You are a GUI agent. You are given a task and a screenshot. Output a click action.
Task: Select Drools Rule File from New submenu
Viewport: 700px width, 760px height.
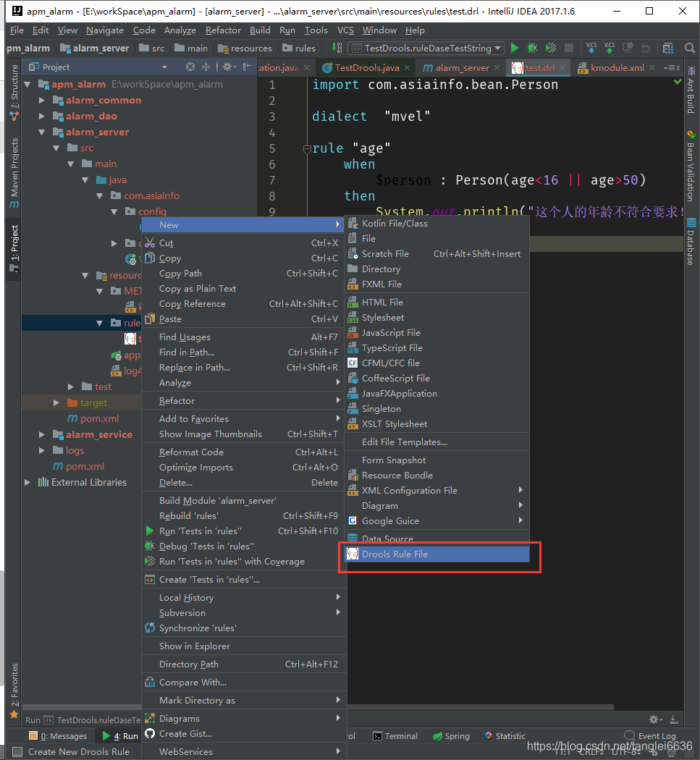(437, 554)
